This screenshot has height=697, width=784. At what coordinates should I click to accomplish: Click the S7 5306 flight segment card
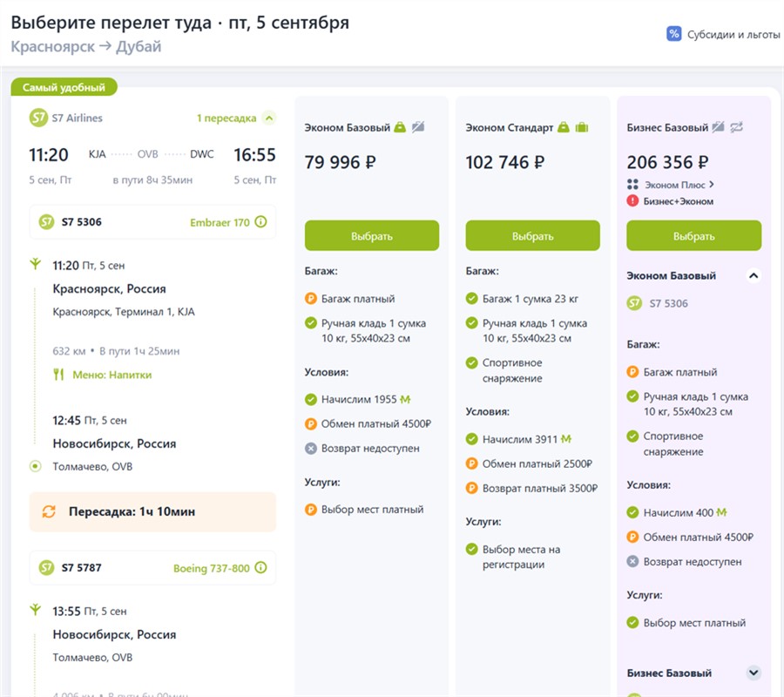(152, 222)
